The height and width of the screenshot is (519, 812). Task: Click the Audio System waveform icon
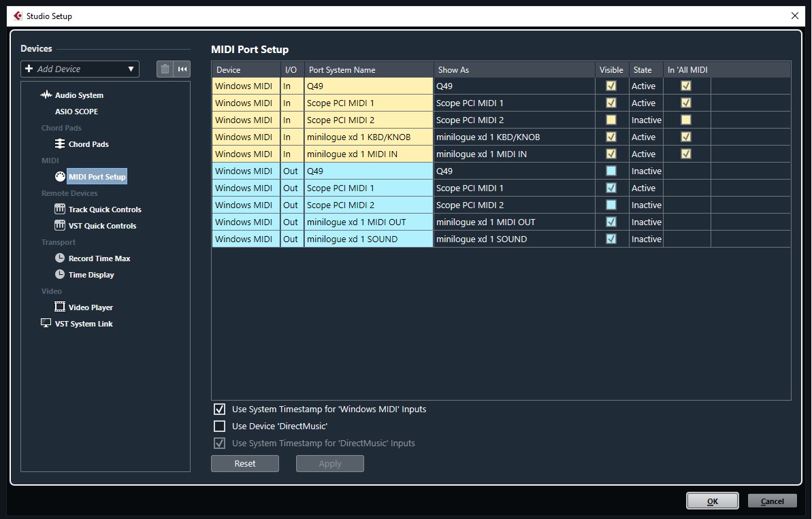coord(46,95)
